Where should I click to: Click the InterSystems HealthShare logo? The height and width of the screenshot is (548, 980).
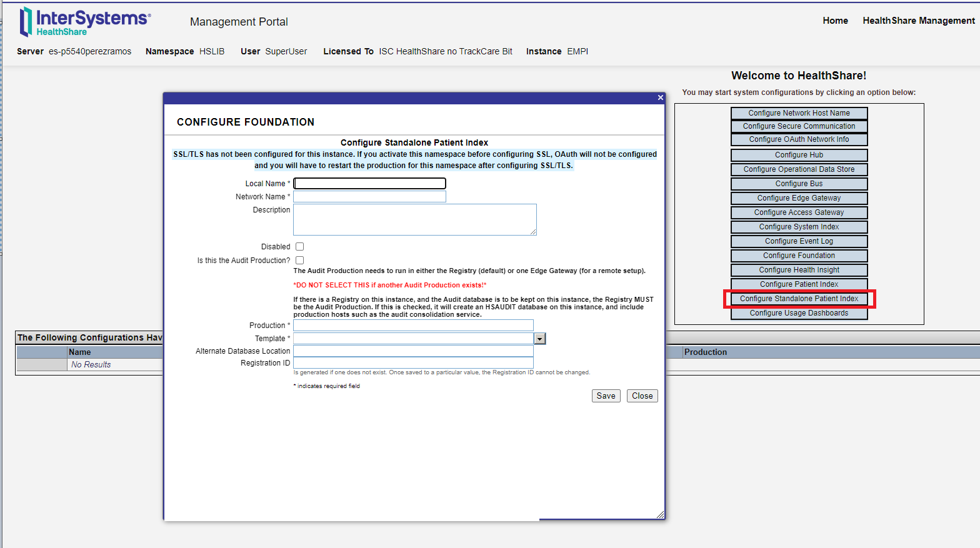tap(85, 22)
